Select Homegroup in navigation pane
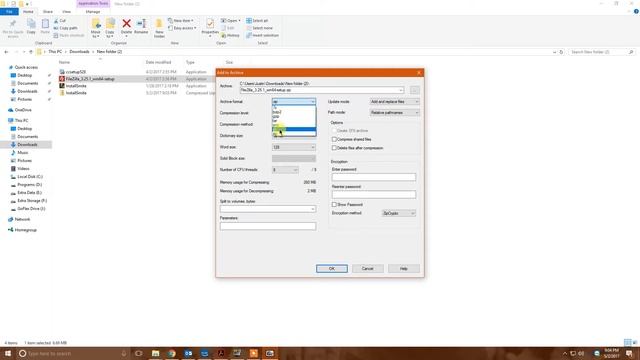Image resolution: width=640 pixels, height=360 pixels. 25,230
